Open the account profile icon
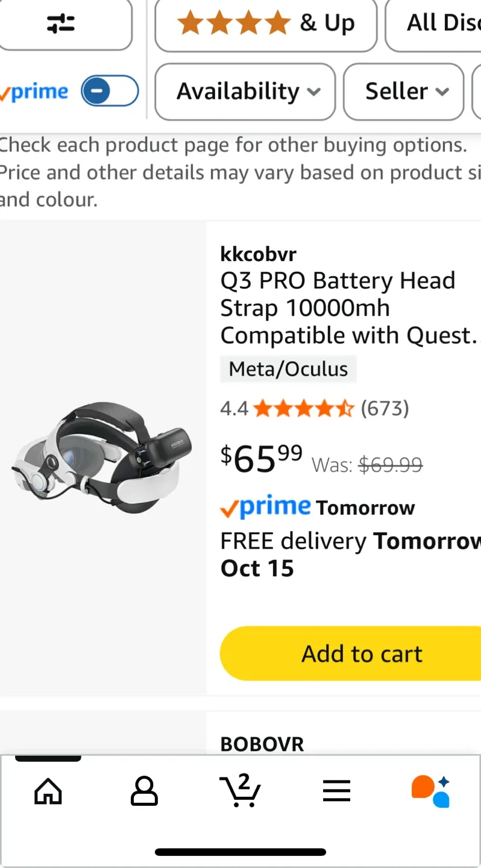Screen dimensions: 481x868 144,791
